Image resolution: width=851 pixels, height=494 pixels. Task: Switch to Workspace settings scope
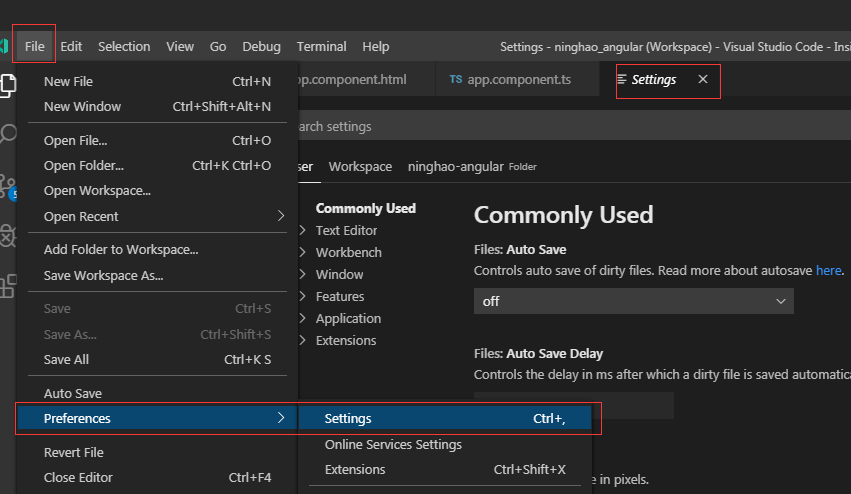[360, 167]
